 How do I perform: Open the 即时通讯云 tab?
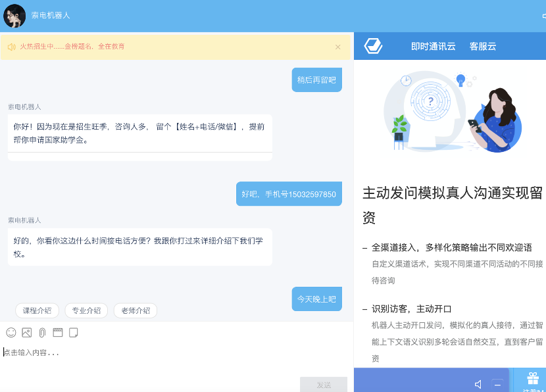tap(433, 46)
